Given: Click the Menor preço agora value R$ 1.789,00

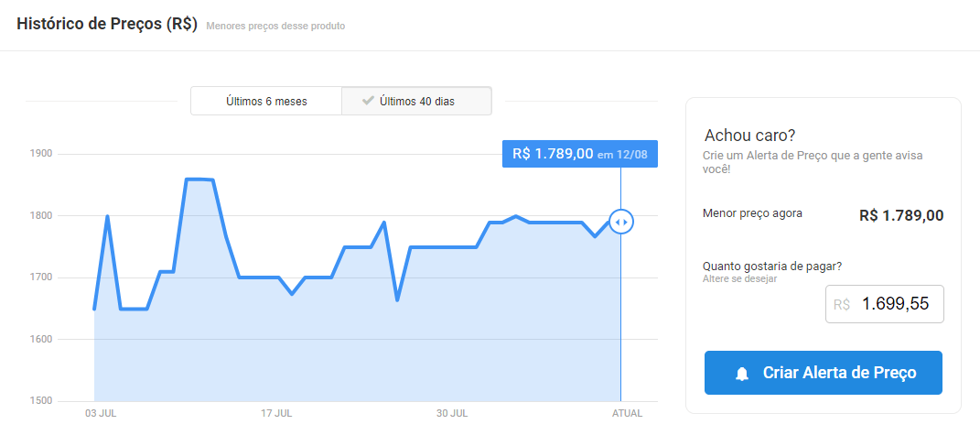Looking at the screenshot, I should pos(900,216).
